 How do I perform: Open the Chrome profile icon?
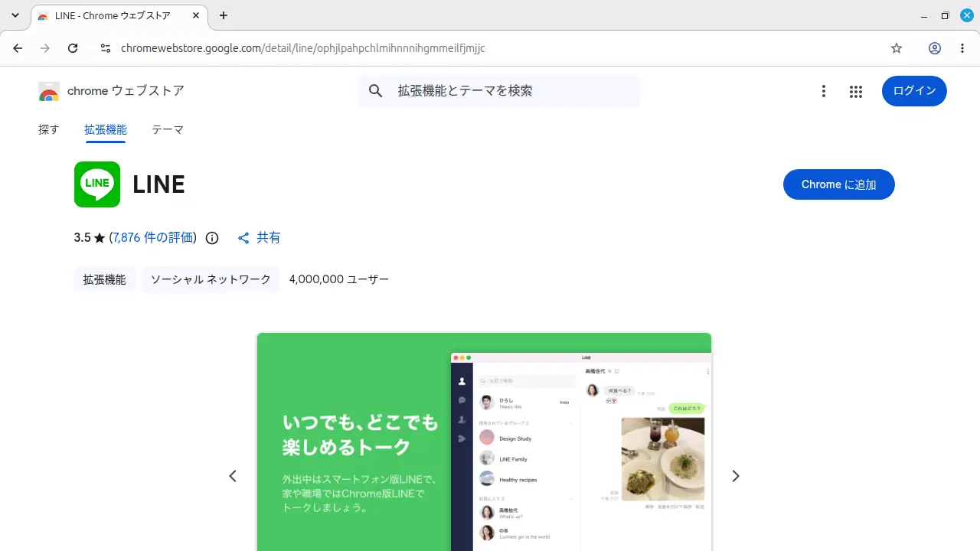click(935, 48)
